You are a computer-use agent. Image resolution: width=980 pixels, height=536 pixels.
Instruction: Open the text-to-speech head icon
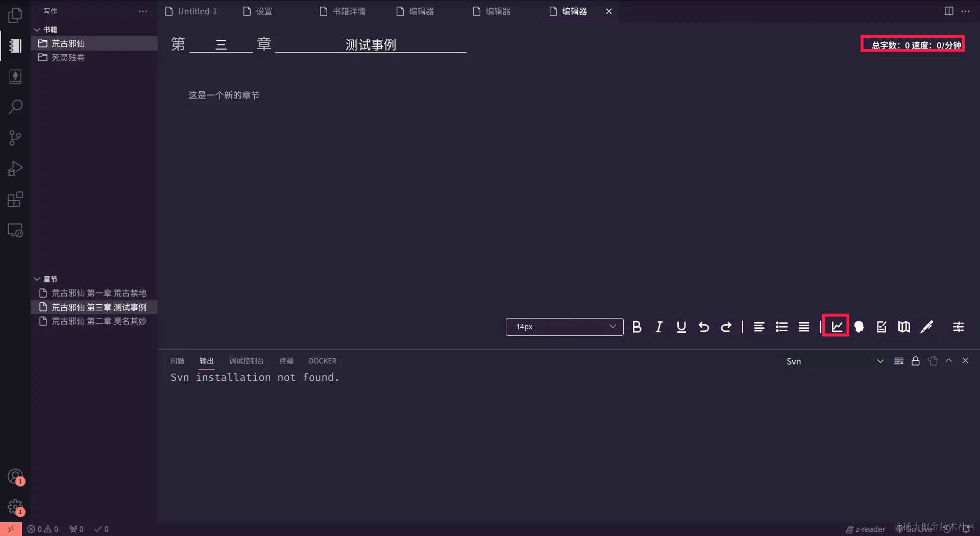[x=858, y=327]
